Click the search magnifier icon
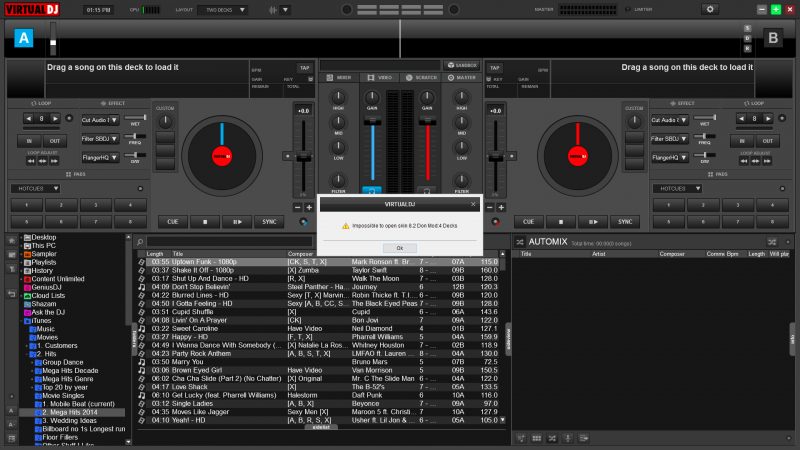The image size is (800, 450). [140, 242]
